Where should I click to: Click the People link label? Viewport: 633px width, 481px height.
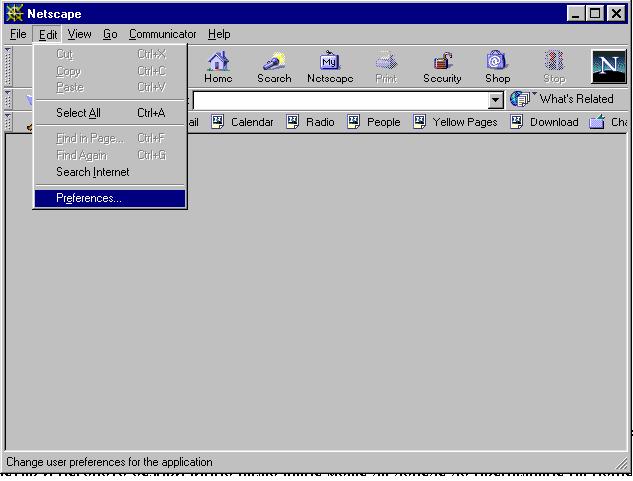pos(383,122)
